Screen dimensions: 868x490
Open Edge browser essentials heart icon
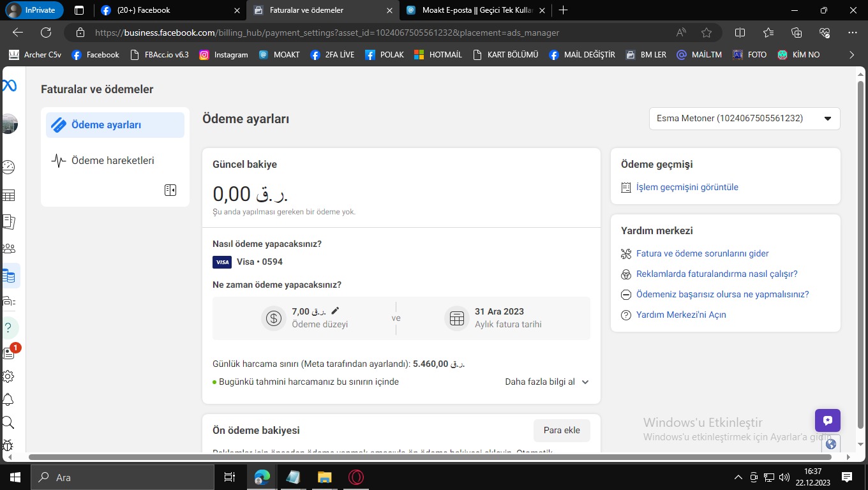[x=825, y=33]
